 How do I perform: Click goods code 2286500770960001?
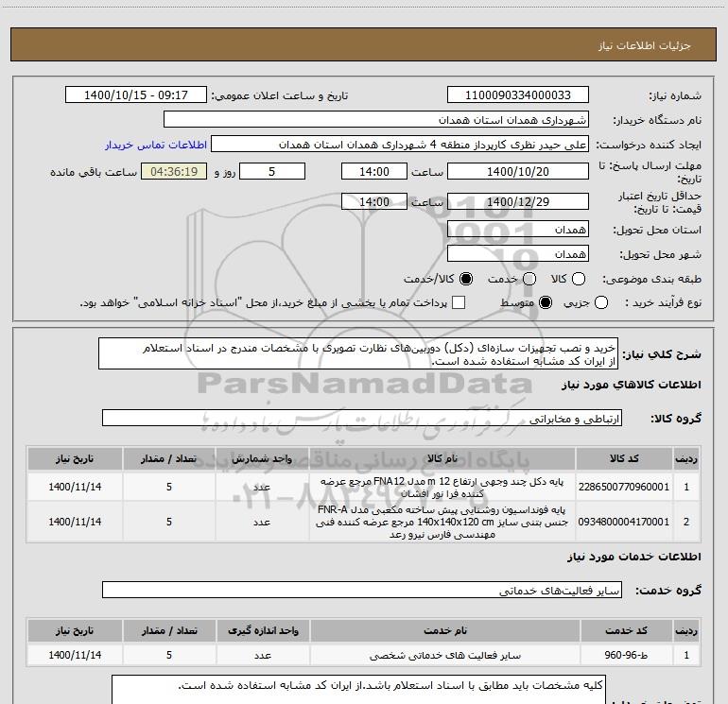tap(624, 487)
